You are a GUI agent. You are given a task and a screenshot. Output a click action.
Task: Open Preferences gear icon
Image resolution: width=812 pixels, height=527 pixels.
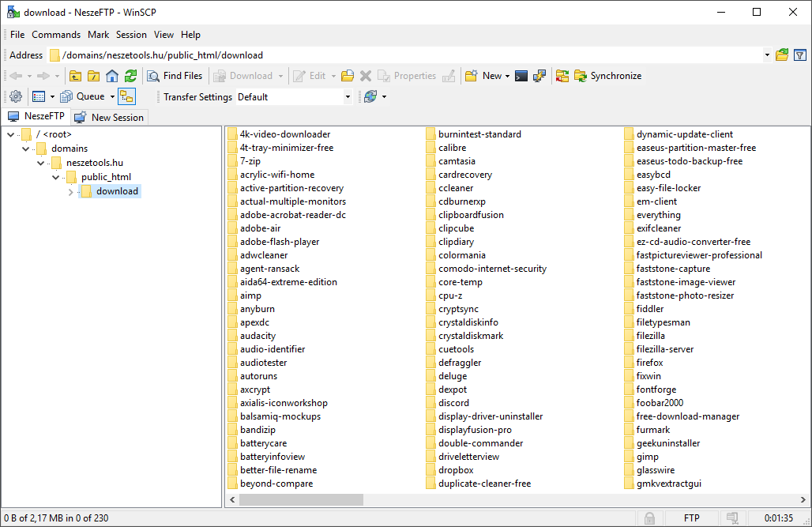[x=16, y=96]
